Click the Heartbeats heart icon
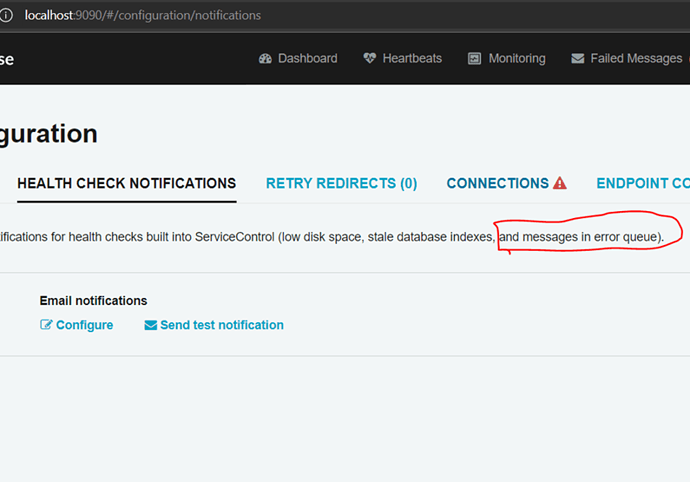Screen dimensions: 690x482 [369, 58]
